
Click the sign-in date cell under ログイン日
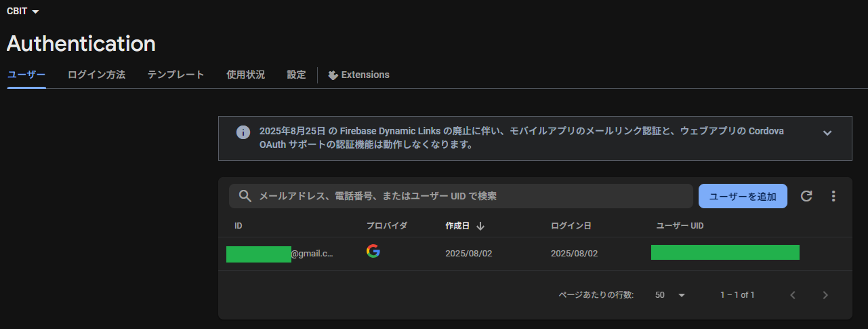click(575, 254)
